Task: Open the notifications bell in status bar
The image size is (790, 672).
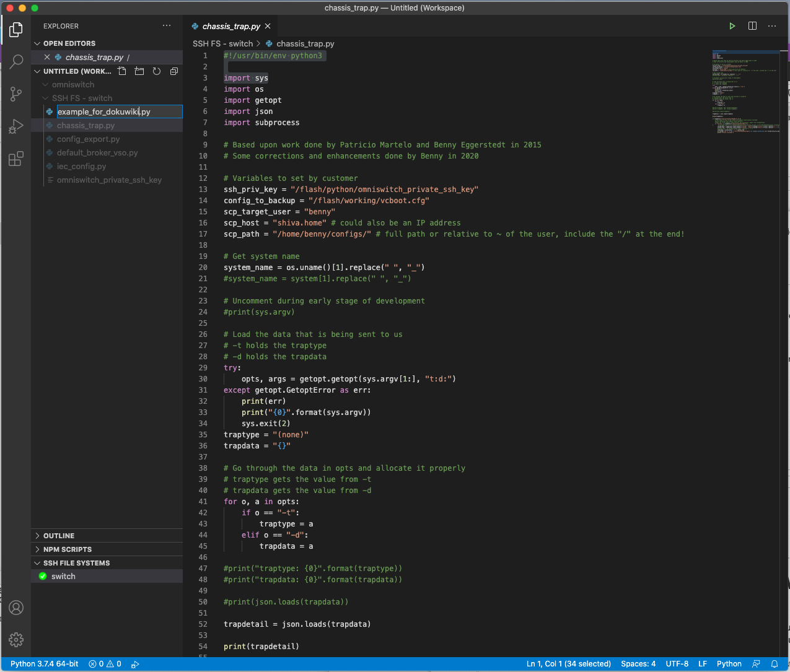Action: (x=774, y=663)
